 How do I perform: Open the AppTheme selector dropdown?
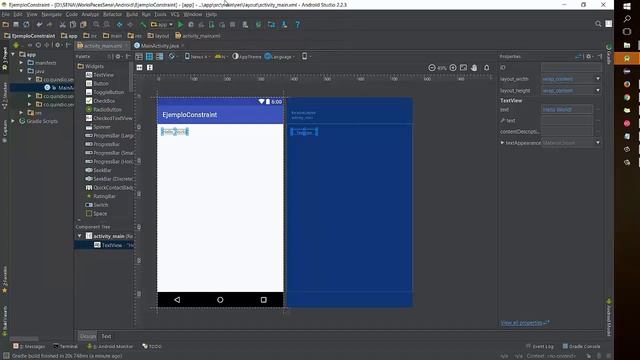pos(247,57)
